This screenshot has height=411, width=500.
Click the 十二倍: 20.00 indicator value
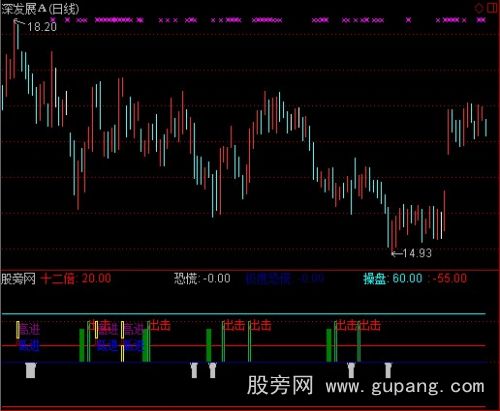coord(76,279)
